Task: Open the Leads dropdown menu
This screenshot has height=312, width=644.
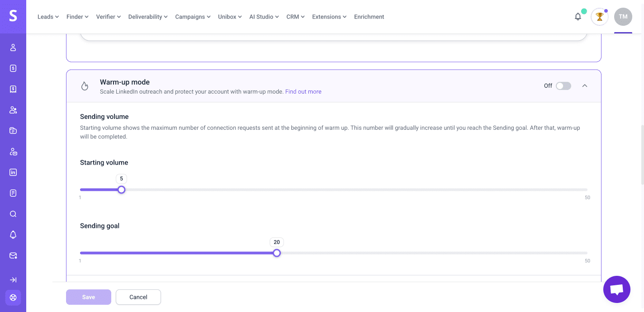Action: (x=48, y=17)
